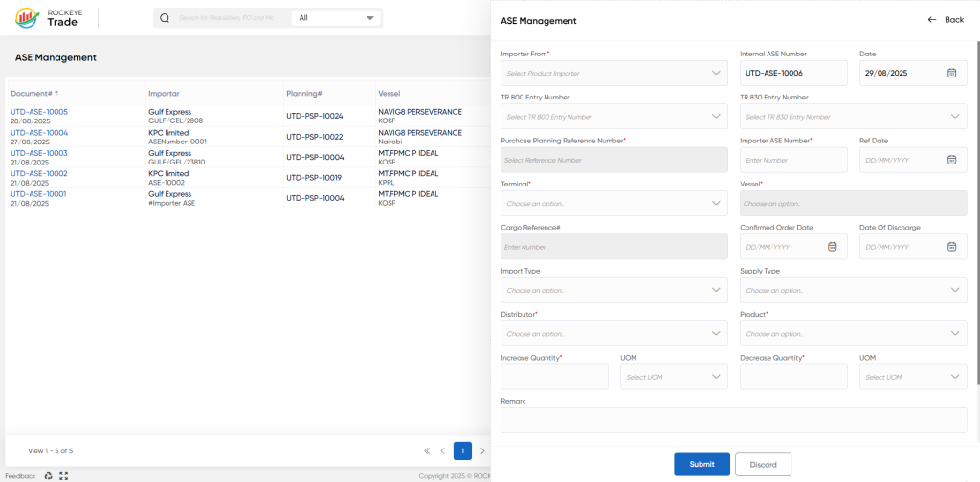Open document UTD-ASE-10002
The image size is (980, 482).
(x=39, y=173)
